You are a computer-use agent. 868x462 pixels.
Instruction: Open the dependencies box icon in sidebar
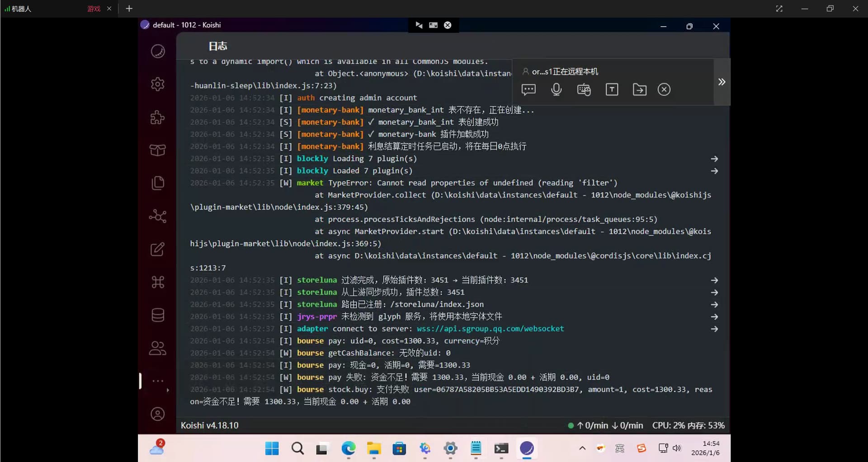(157, 150)
